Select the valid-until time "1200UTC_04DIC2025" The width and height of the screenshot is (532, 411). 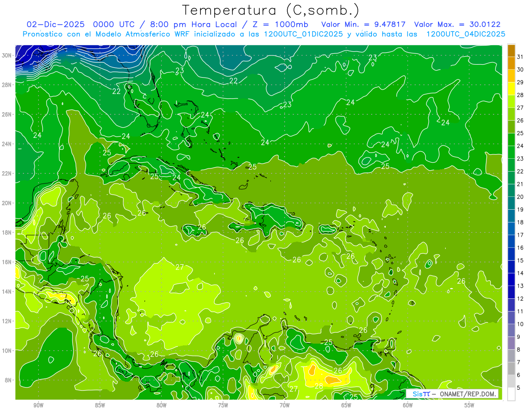tap(465, 34)
